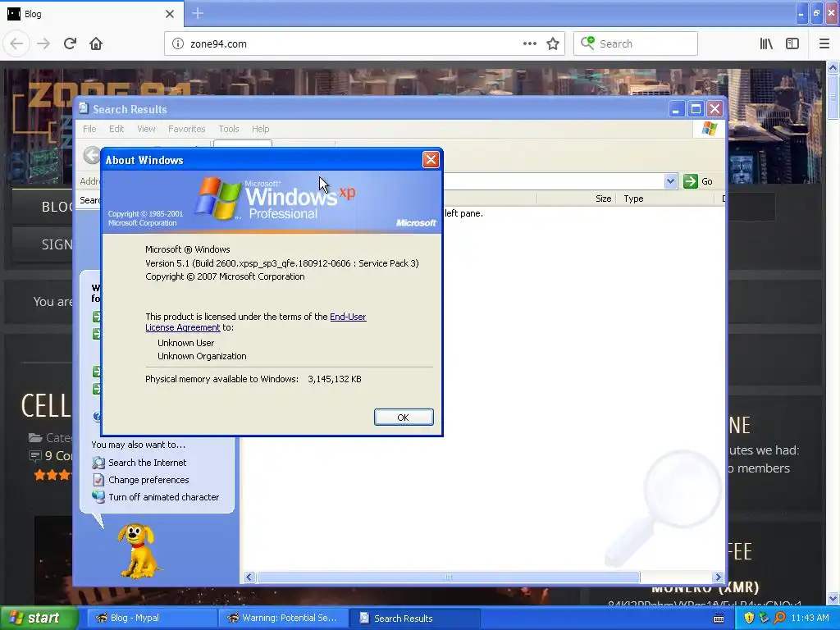Click the Windows flag logo in Explorer
840x630 pixels.
tap(710, 129)
